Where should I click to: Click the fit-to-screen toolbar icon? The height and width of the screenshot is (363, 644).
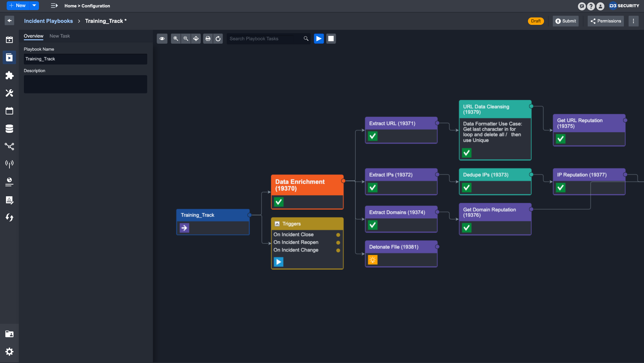click(x=196, y=39)
